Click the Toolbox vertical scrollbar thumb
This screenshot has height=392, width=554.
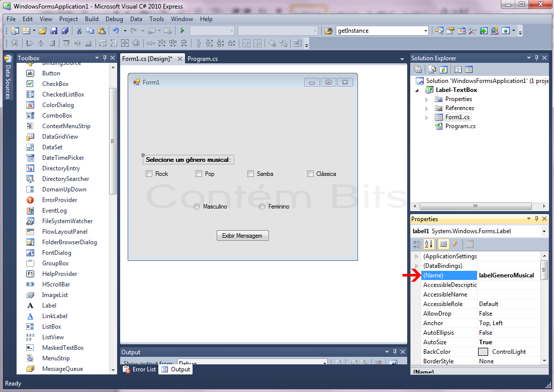(x=113, y=141)
